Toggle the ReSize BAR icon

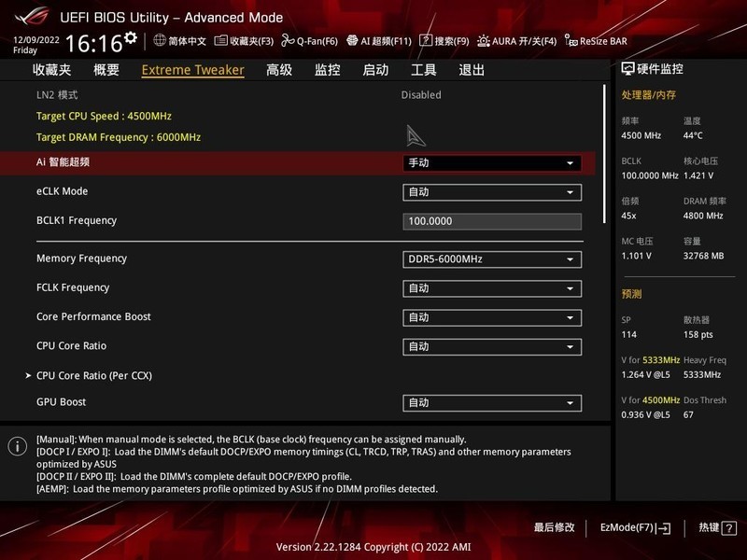pos(571,40)
